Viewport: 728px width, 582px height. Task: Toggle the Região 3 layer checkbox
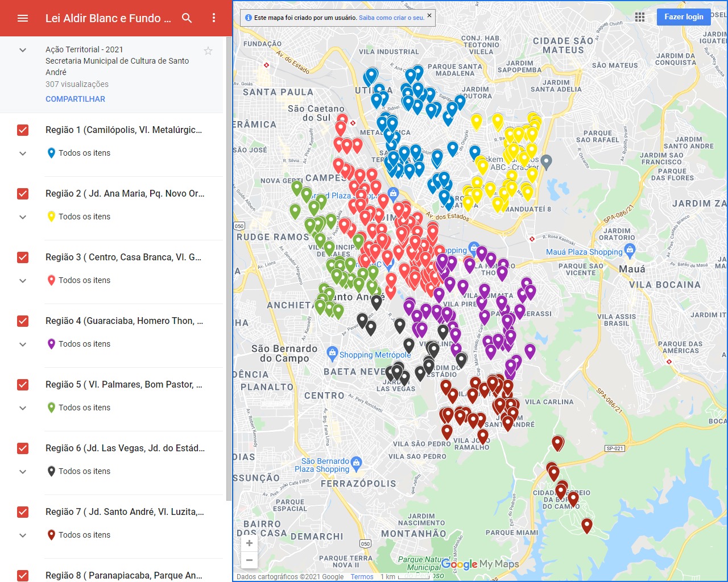(23, 257)
